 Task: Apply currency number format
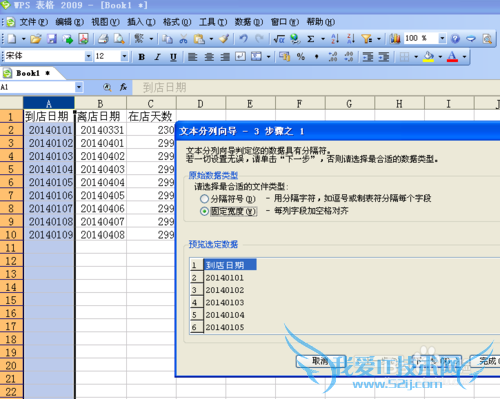(x=284, y=57)
